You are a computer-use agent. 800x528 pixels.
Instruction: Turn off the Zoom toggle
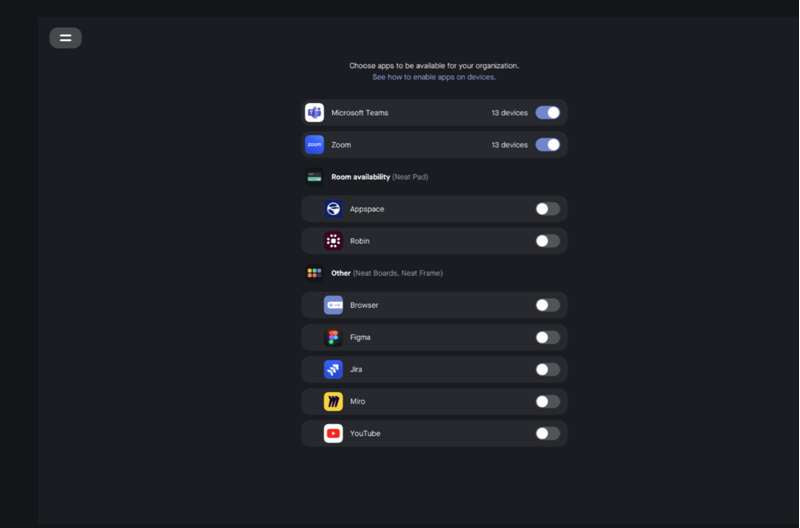pyautogui.click(x=547, y=145)
